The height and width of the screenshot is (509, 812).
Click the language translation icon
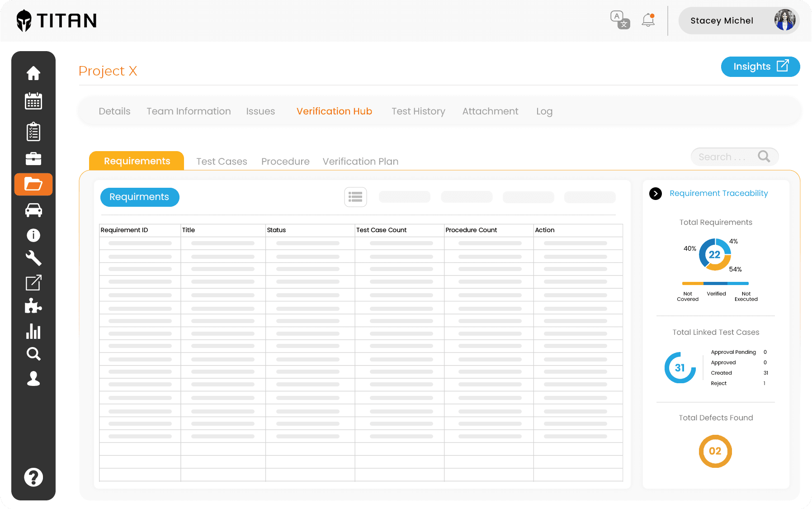coord(619,20)
